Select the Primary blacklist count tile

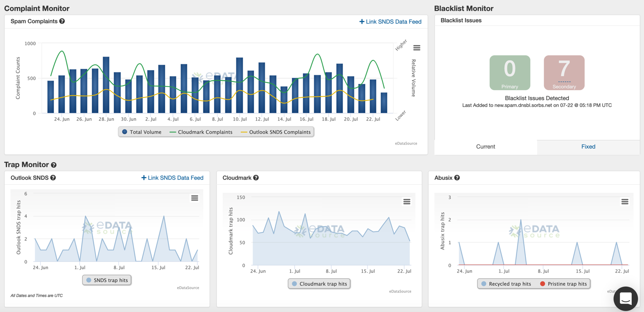(x=510, y=73)
